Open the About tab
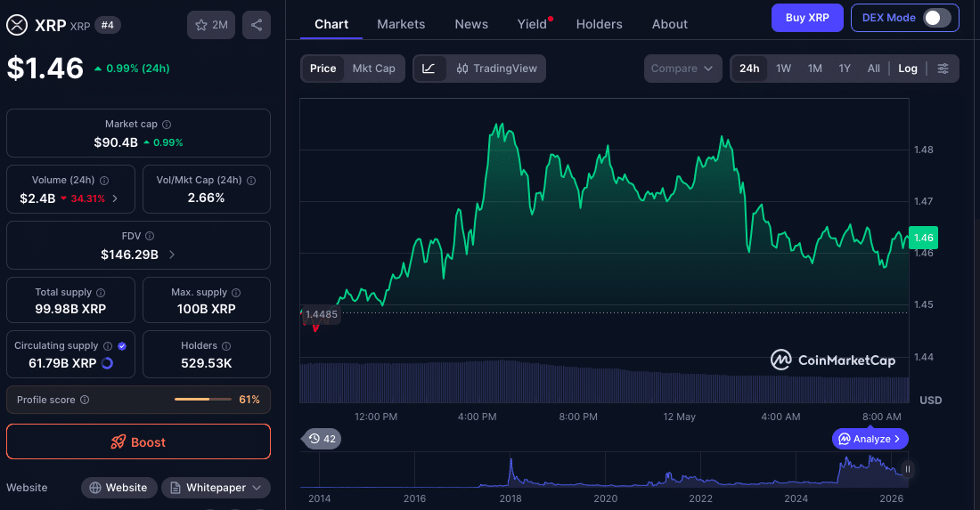The image size is (980, 510). pyautogui.click(x=669, y=24)
